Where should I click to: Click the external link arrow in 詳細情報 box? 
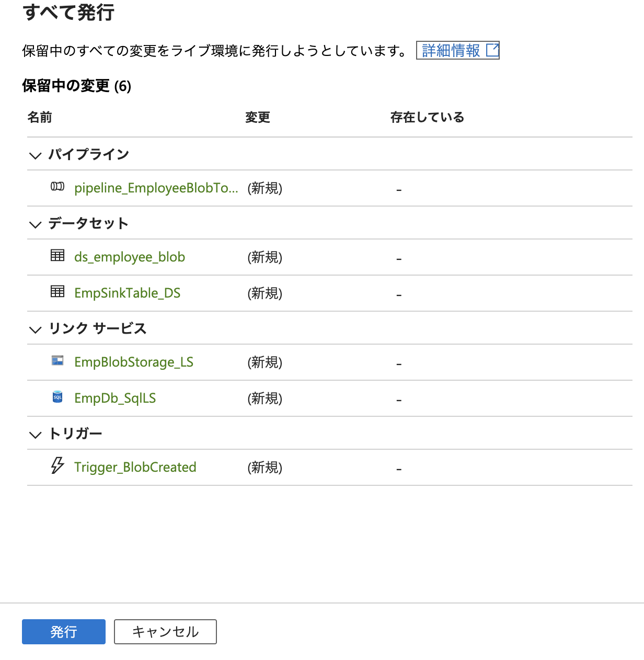(x=492, y=50)
